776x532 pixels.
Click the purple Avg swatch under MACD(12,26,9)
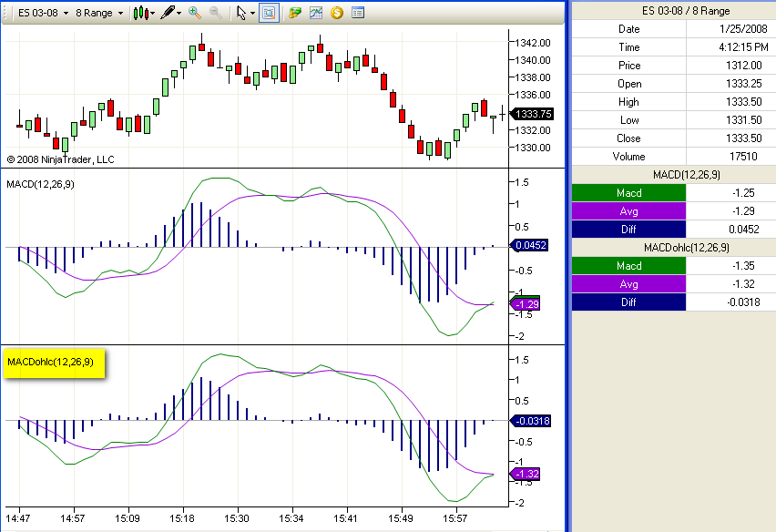pos(628,211)
